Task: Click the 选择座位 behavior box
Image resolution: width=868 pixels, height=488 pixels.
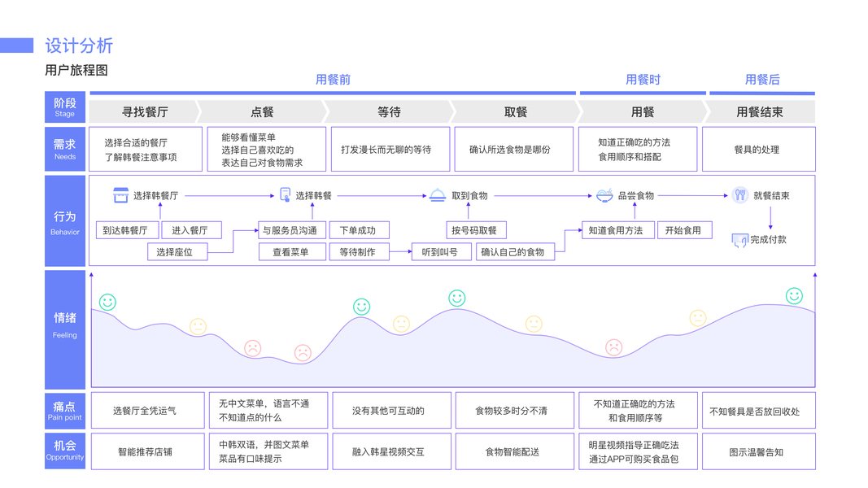Action: point(177,252)
